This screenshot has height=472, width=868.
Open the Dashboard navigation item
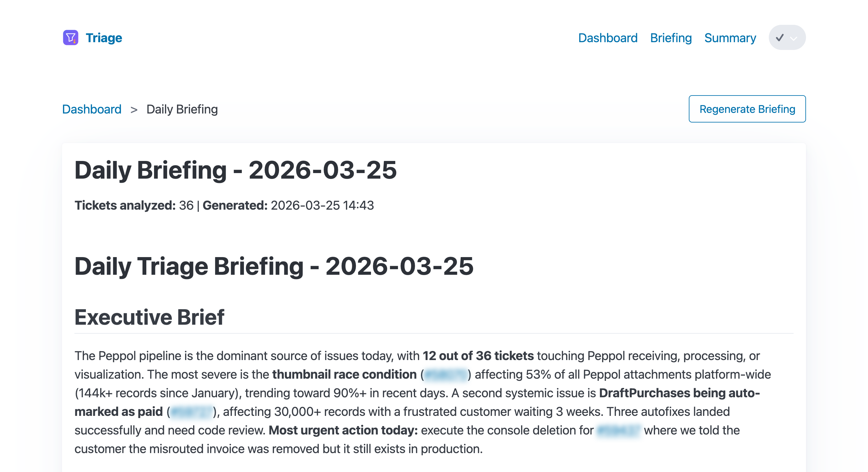pos(608,38)
